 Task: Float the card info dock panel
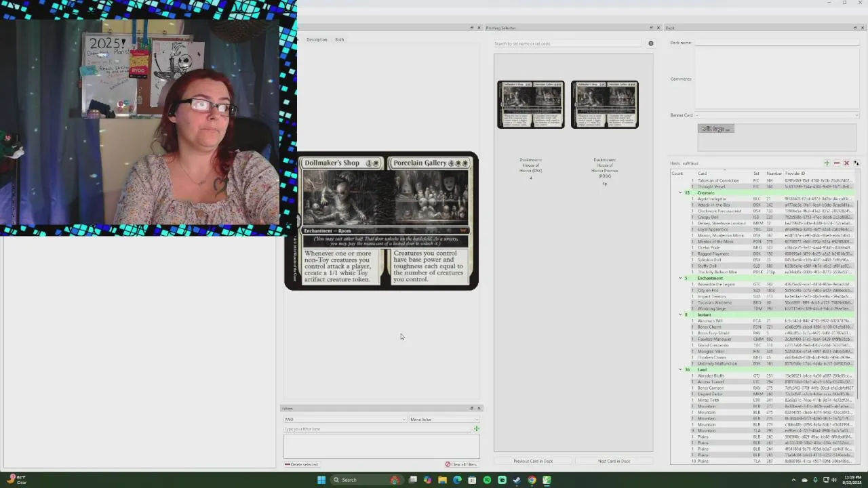(472, 28)
